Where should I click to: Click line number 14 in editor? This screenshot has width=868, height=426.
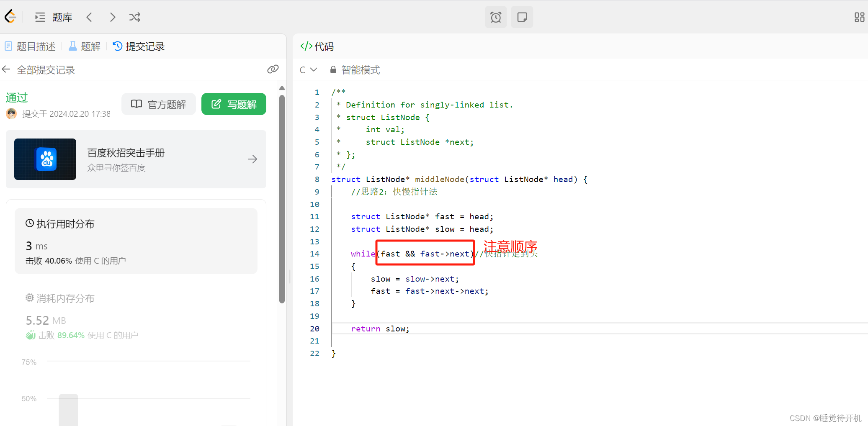(x=314, y=254)
